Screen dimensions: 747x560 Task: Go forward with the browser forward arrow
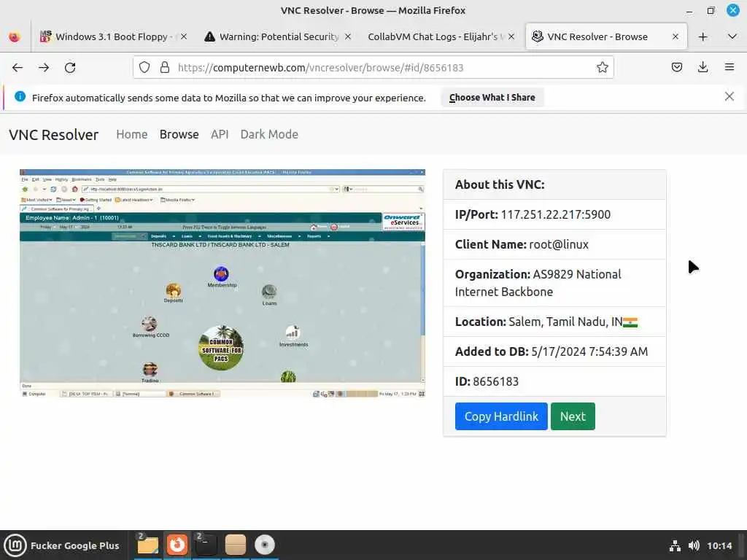pyautogui.click(x=44, y=68)
